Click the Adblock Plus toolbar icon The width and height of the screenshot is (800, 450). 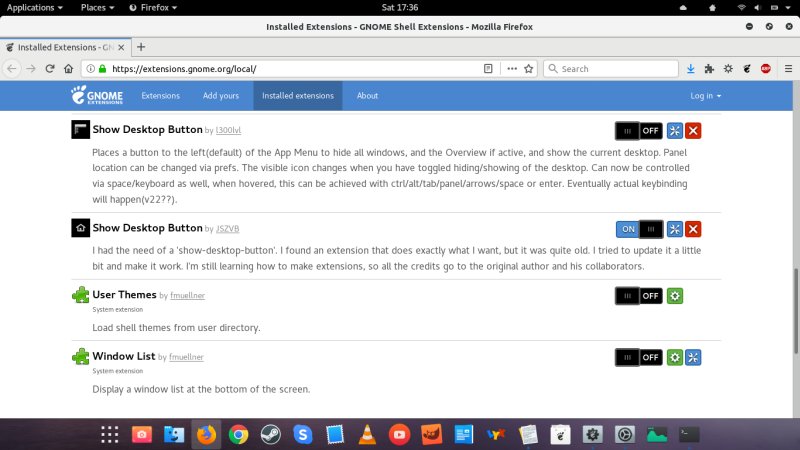765,68
